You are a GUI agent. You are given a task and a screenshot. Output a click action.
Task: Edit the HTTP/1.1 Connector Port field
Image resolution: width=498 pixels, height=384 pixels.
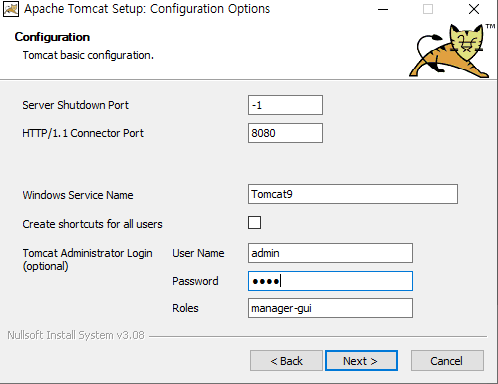click(285, 133)
